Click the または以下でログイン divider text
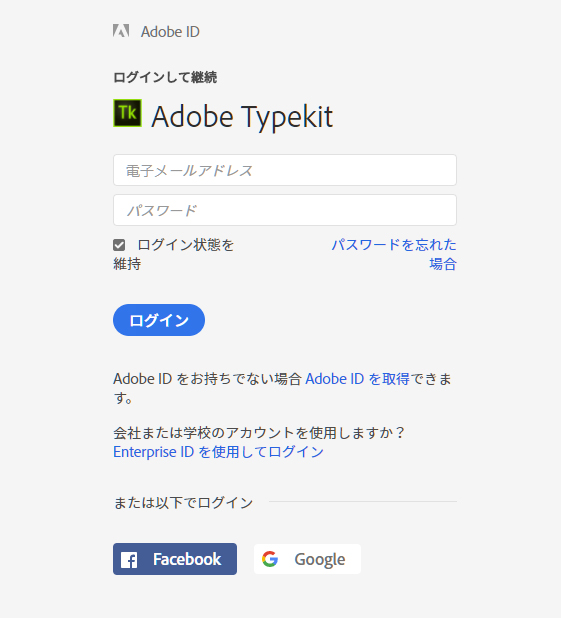The width and height of the screenshot is (561, 618). click(183, 503)
